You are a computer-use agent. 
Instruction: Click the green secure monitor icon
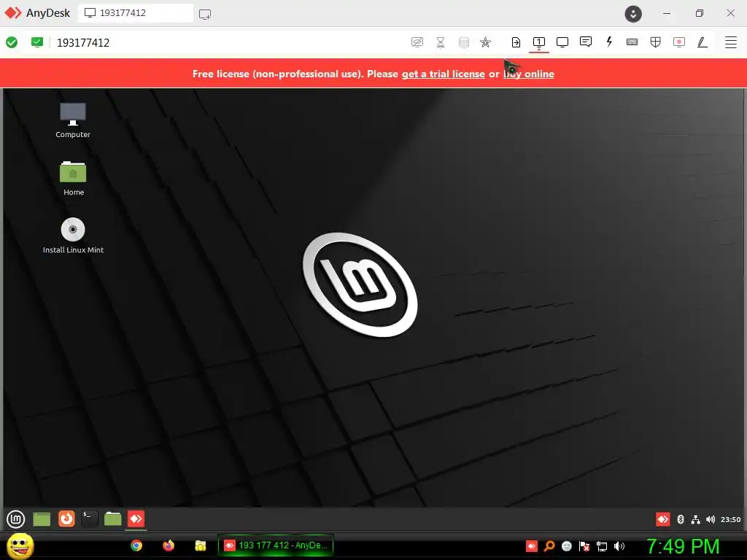pos(37,42)
